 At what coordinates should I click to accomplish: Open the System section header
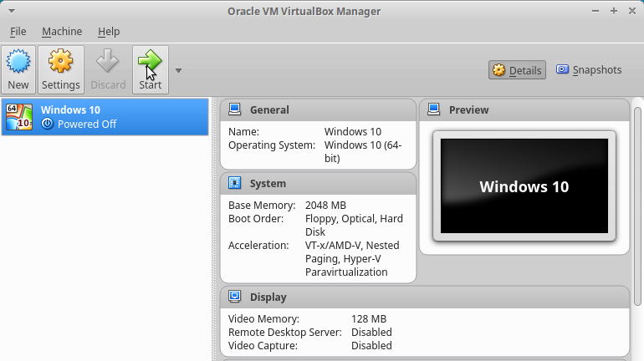click(319, 183)
